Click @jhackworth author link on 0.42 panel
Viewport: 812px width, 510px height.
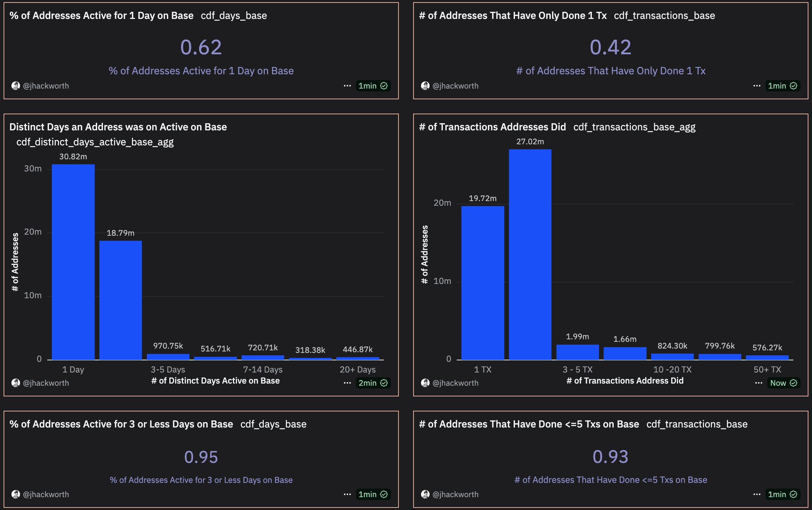tap(455, 86)
